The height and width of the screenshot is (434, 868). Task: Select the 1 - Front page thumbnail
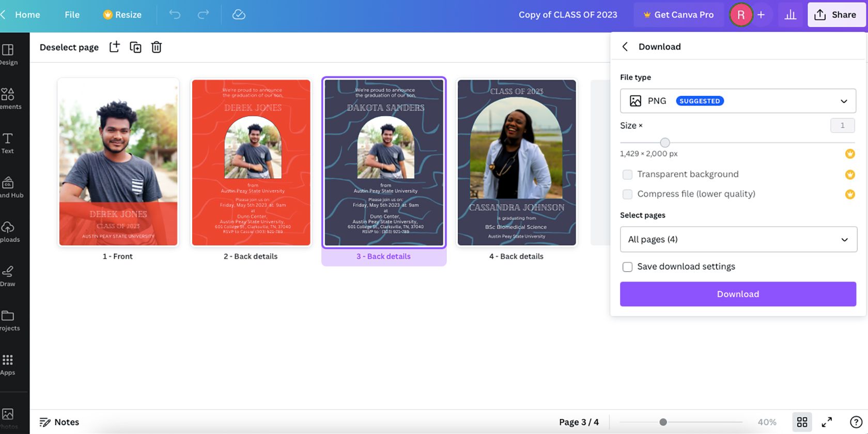pos(118,162)
